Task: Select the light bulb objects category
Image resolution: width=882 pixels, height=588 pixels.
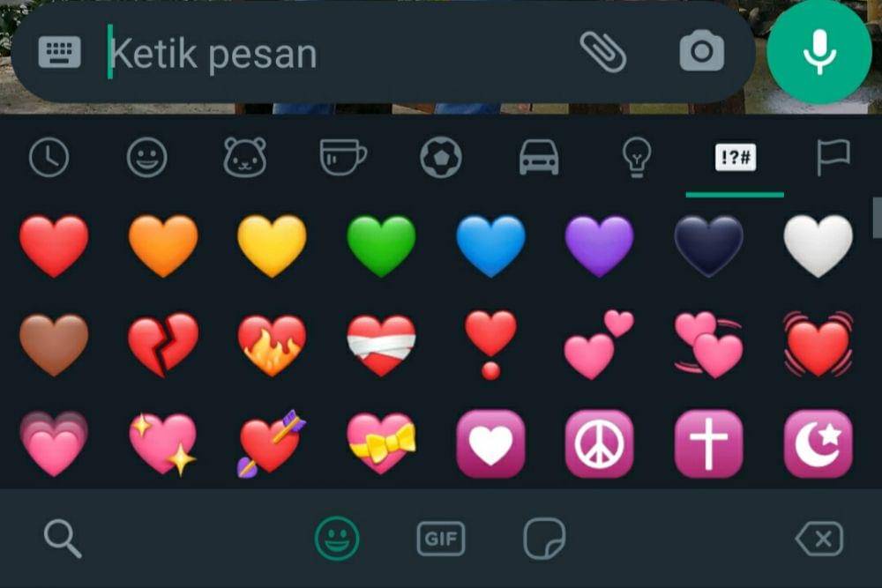Action: [x=637, y=157]
